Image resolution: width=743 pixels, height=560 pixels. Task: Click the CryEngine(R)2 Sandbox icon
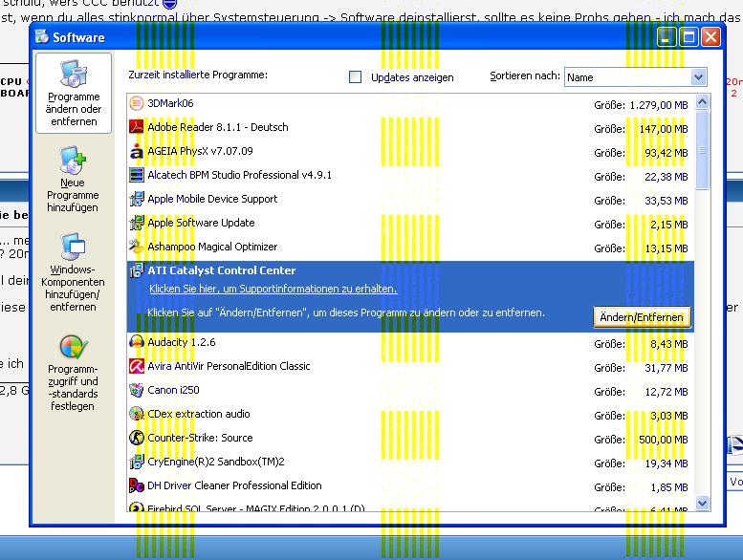(x=137, y=462)
